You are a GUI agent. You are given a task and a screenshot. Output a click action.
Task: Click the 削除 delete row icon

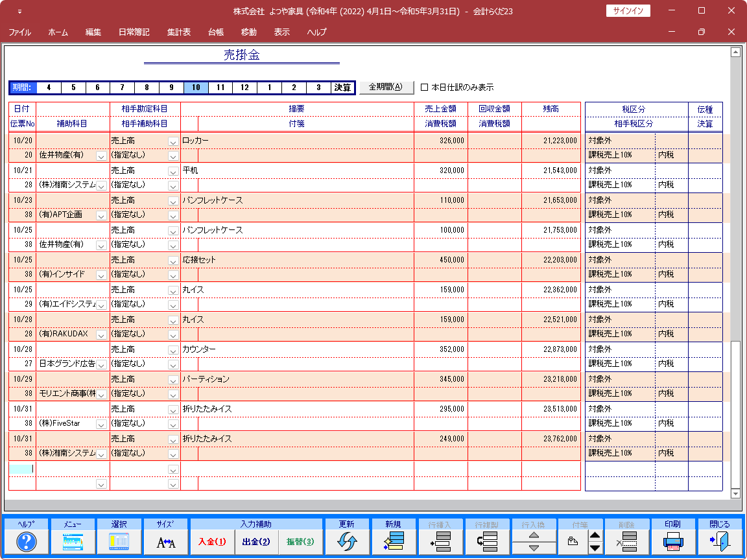tap(626, 542)
